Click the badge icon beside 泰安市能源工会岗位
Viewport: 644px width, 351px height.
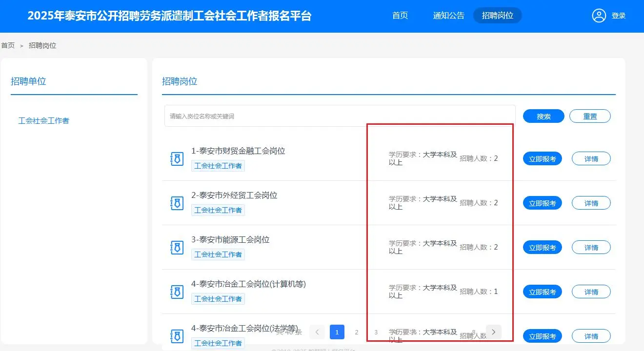click(x=177, y=247)
